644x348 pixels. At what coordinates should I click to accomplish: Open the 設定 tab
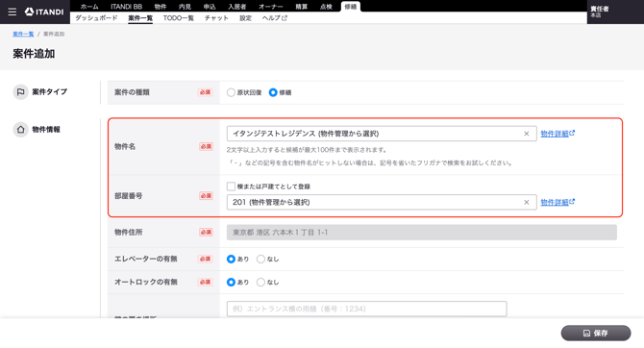coord(246,18)
